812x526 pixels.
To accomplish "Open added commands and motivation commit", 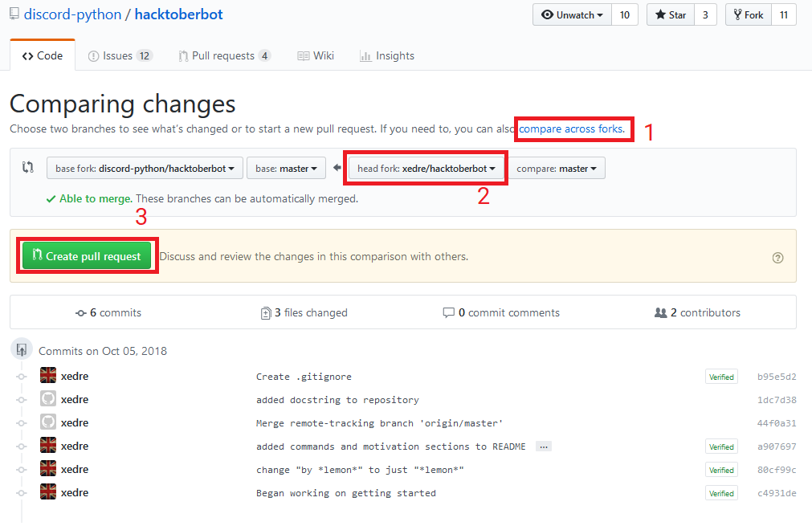I will pos(391,446).
